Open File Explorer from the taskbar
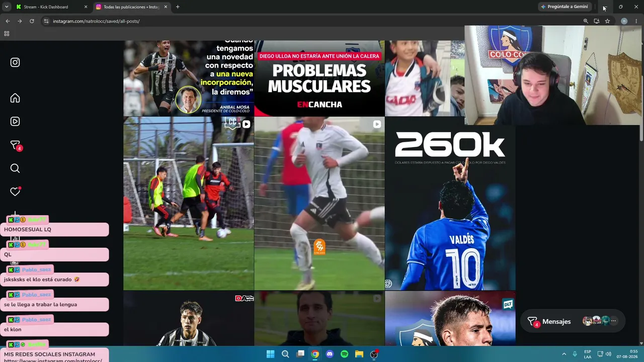The height and width of the screenshot is (362, 644). 359,354
